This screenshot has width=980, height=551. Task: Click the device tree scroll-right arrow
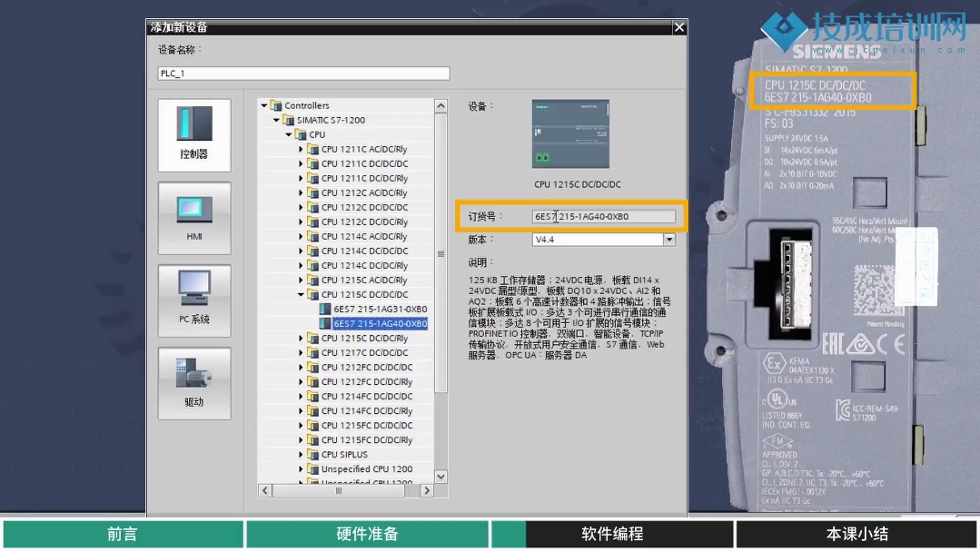pyautogui.click(x=427, y=491)
